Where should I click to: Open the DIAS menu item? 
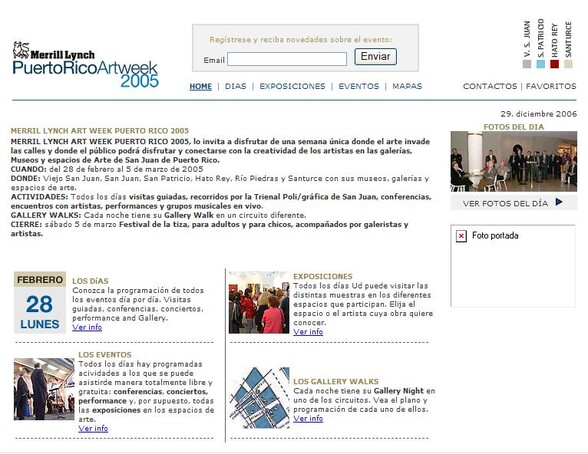236,86
